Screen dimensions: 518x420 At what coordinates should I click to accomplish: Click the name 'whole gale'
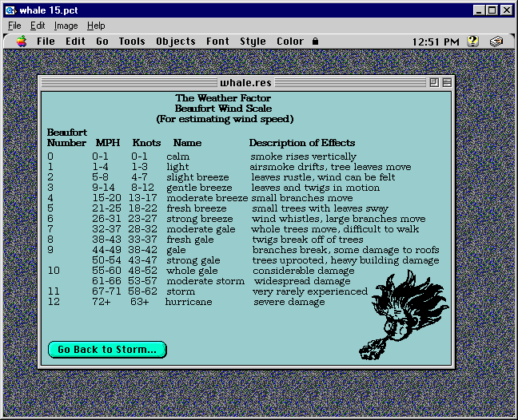tap(192, 271)
